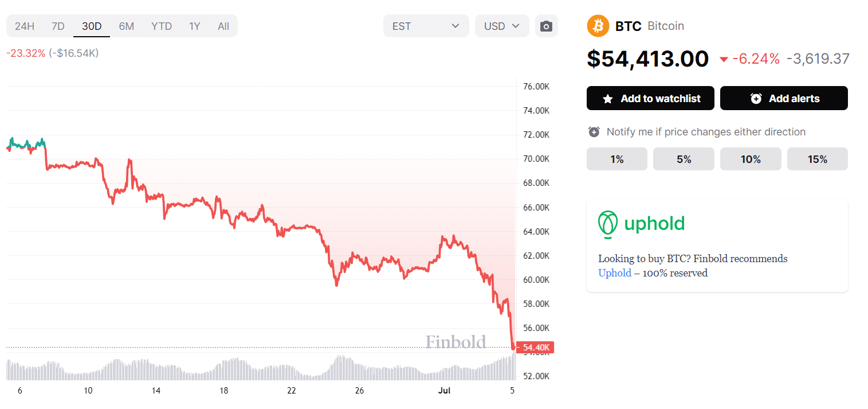Click the Add to watchlist button
Image resolution: width=868 pixels, height=409 pixels.
coord(650,98)
